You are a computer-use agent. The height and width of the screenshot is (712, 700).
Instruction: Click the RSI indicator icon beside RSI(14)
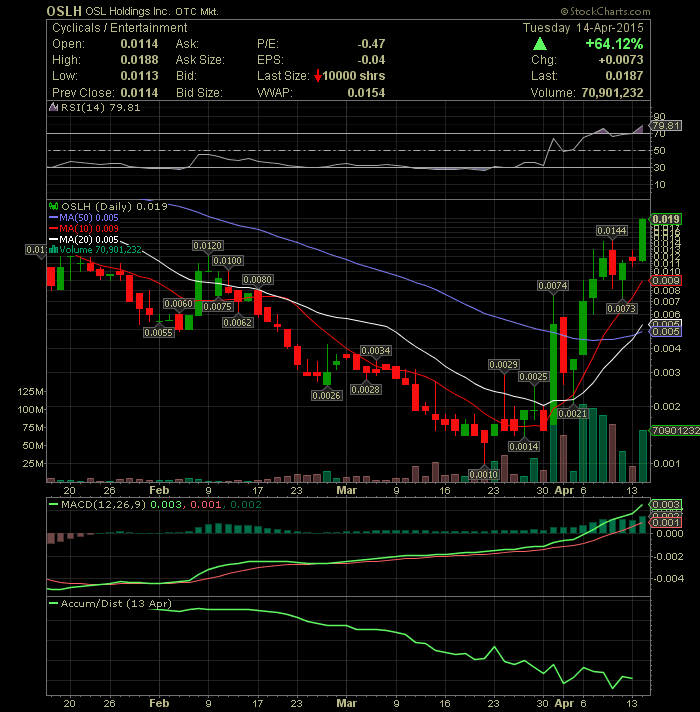point(54,108)
